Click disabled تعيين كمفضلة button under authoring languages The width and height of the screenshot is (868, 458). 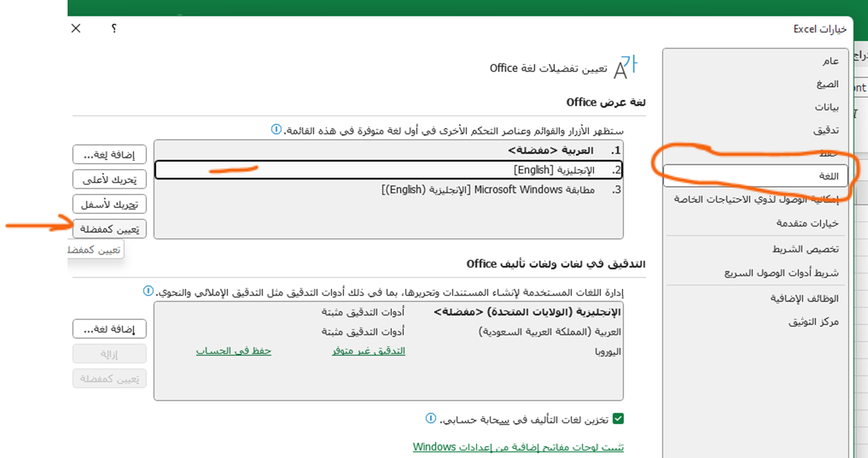(109, 379)
